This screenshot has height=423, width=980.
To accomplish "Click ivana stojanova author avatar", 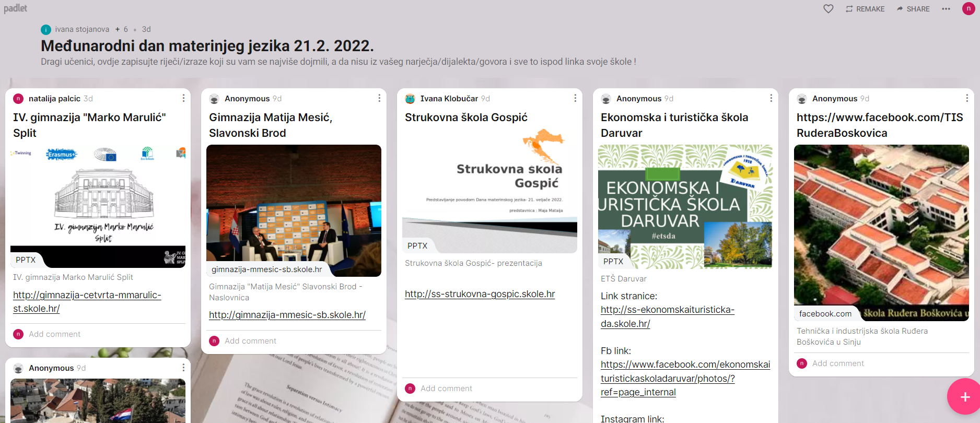I will tap(46, 29).
